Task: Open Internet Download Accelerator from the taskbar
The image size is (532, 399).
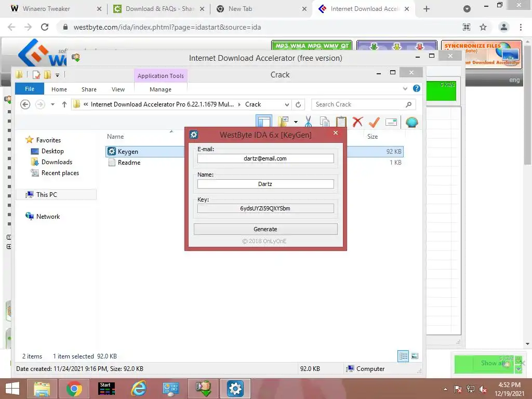Action: [203, 389]
